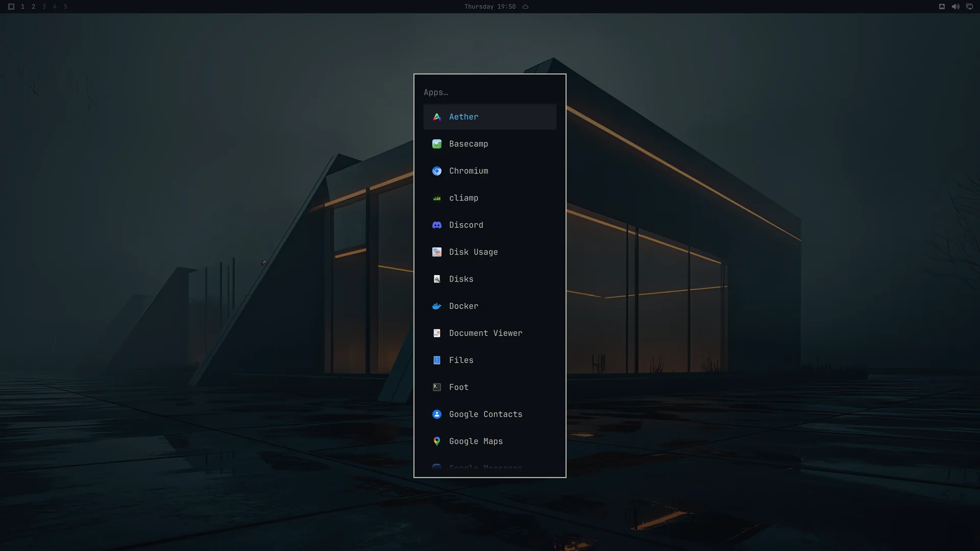Click the Thursday 19:50 clock
The width and height of the screenshot is (980, 551).
490,7
